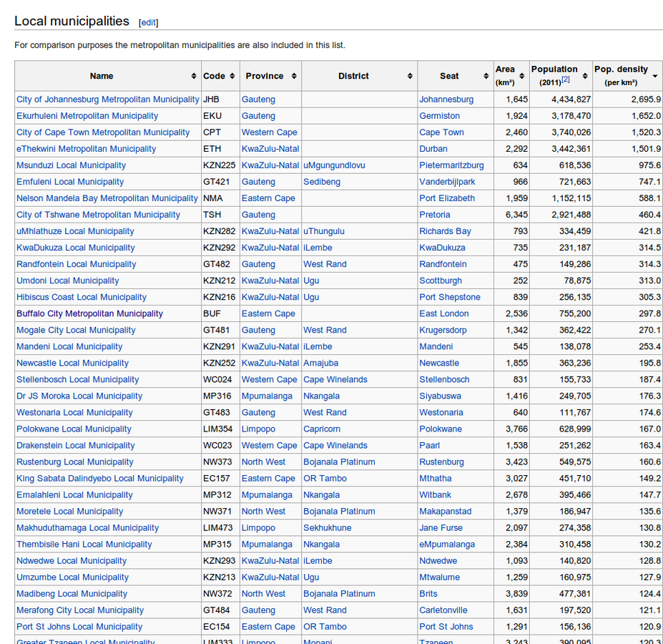Viewport: 663px width, 644px height.
Task: Follow the Vanderbijlpark seat link
Action: coord(447,182)
